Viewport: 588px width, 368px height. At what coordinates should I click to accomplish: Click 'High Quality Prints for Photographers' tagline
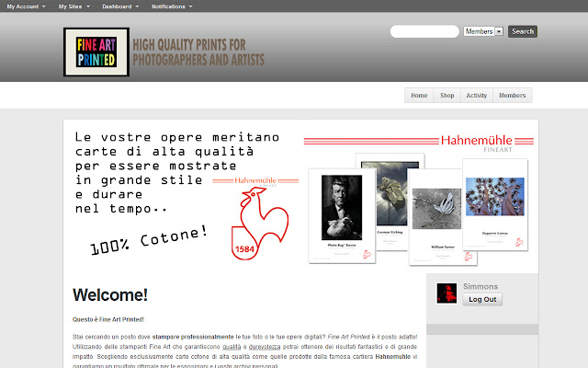198,52
